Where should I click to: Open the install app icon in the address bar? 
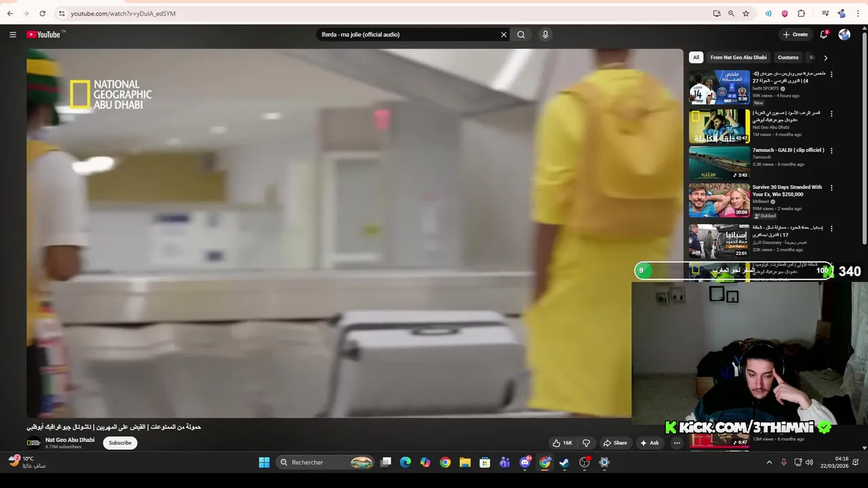point(717,14)
